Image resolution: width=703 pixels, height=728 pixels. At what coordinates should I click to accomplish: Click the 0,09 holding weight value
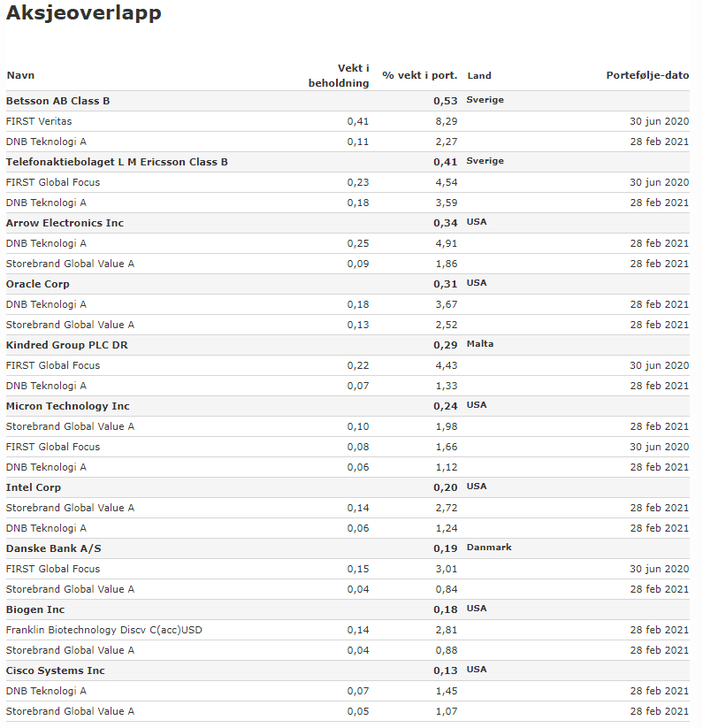coord(358,264)
